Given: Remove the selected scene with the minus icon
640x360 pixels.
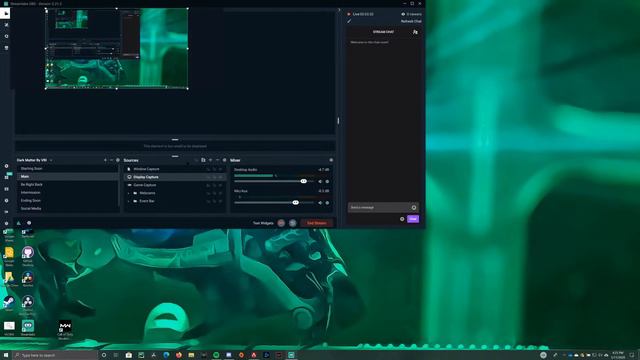Looking at the screenshot, I should [x=111, y=160].
